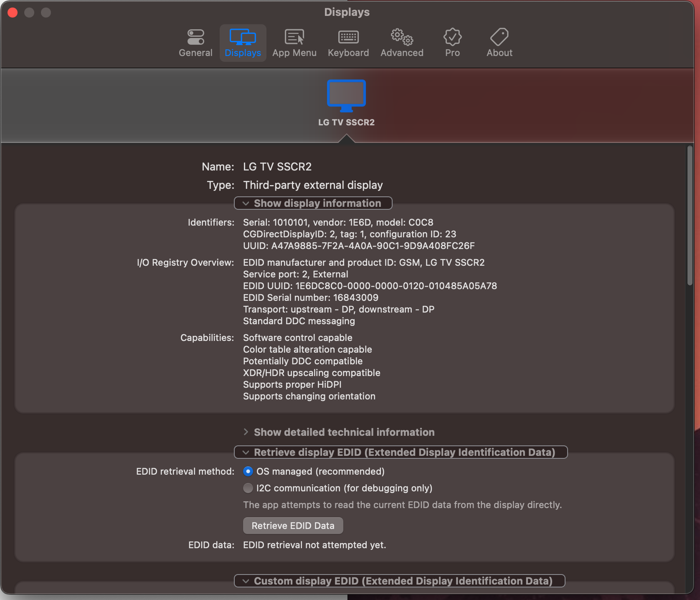This screenshot has height=600, width=700.
Task: Click the Supports proper HiDPI text
Action: [x=292, y=384]
